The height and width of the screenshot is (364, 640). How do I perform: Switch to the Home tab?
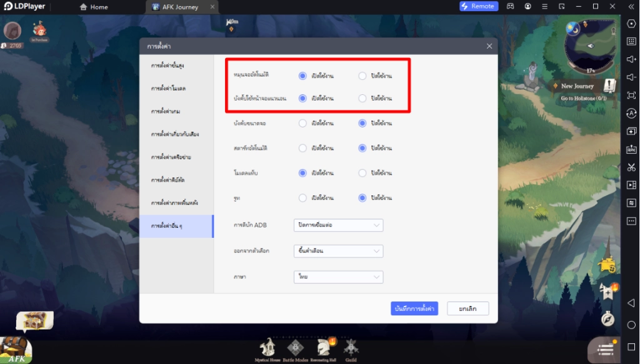click(x=94, y=7)
